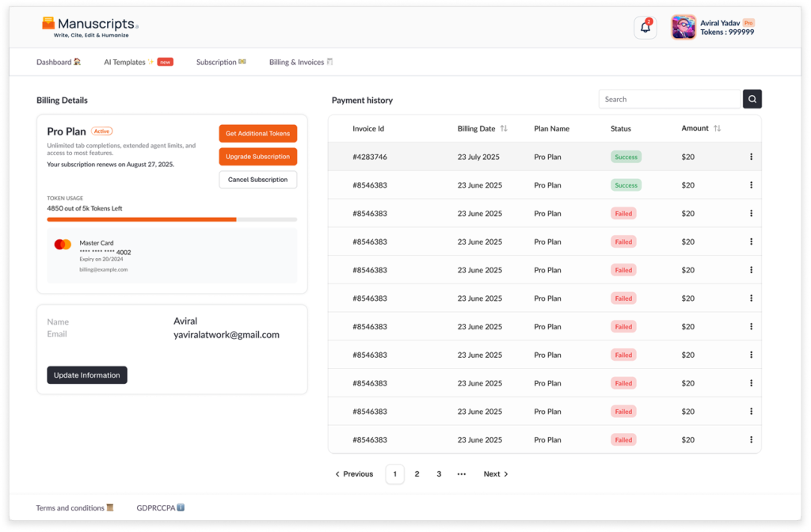Open the notifications bell icon

(645, 28)
